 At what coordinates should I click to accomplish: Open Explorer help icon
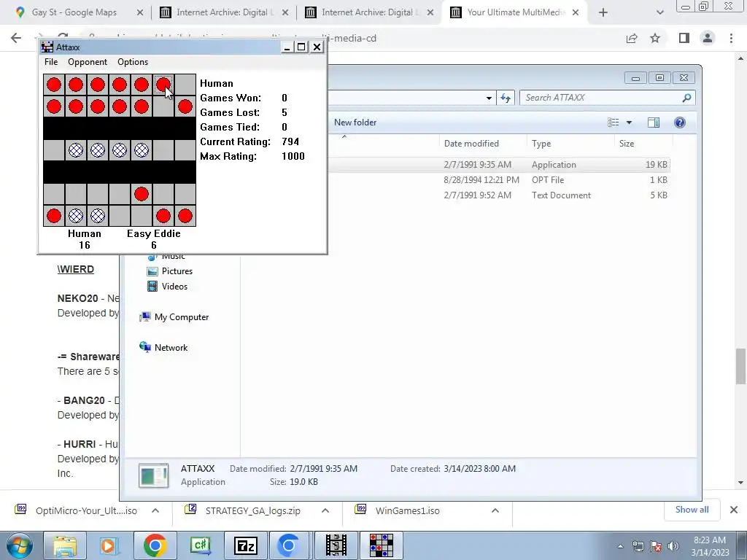(x=680, y=122)
